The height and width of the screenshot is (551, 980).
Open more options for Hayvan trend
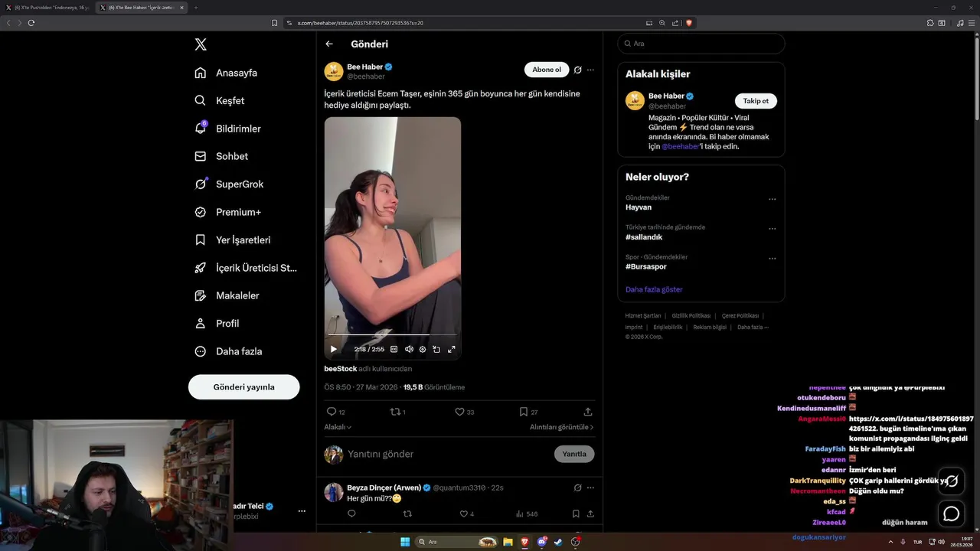coord(772,199)
